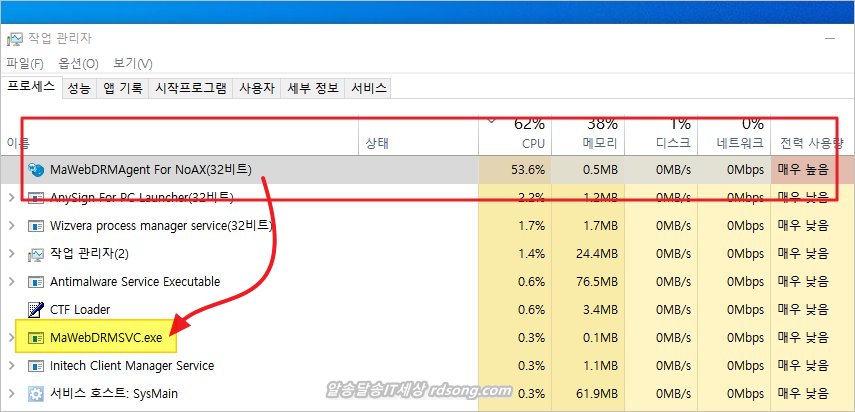The height and width of the screenshot is (412, 855).
Task: Expand the 서비스 호스트: SysMain group
Action: click(x=12, y=394)
